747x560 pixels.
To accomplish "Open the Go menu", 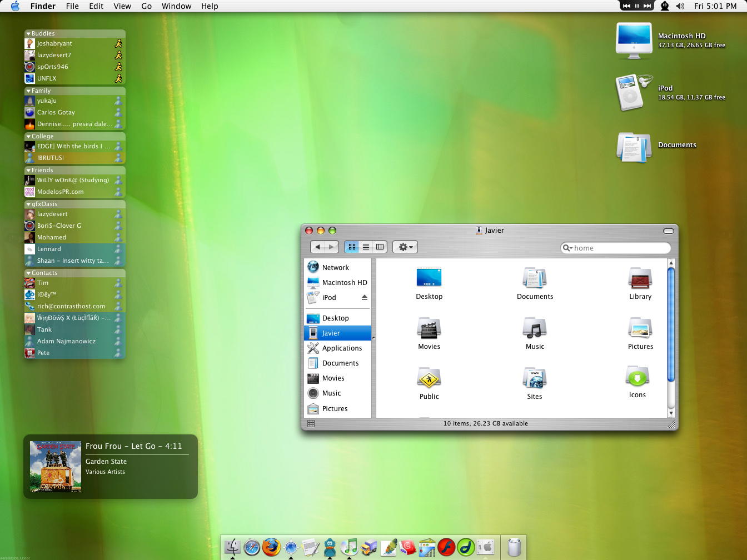I will (146, 6).
